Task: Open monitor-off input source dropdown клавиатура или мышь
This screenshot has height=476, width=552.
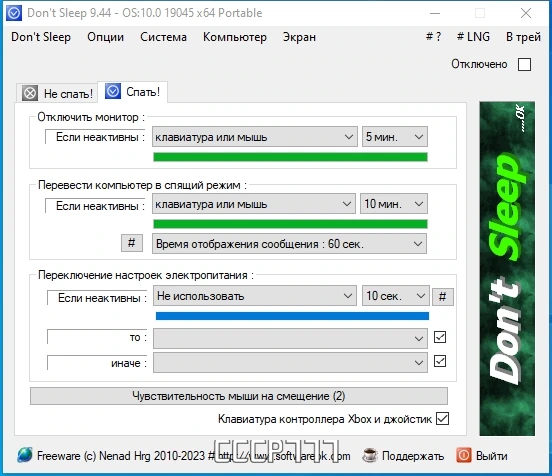Action: pyautogui.click(x=255, y=137)
